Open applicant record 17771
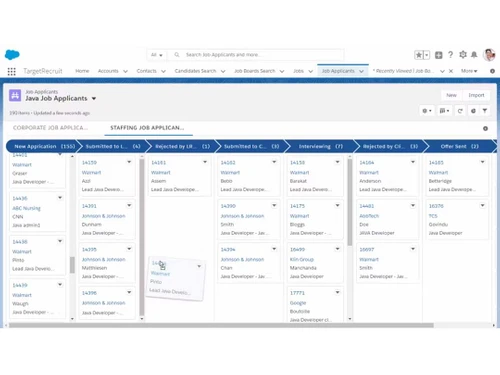This screenshot has width=500, height=375. coord(297,293)
